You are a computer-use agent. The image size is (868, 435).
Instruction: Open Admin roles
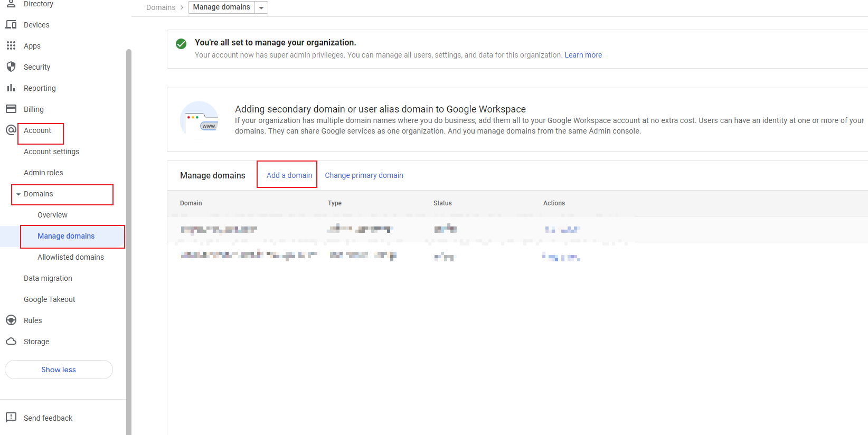pyautogui.click(x=43, y=173)
